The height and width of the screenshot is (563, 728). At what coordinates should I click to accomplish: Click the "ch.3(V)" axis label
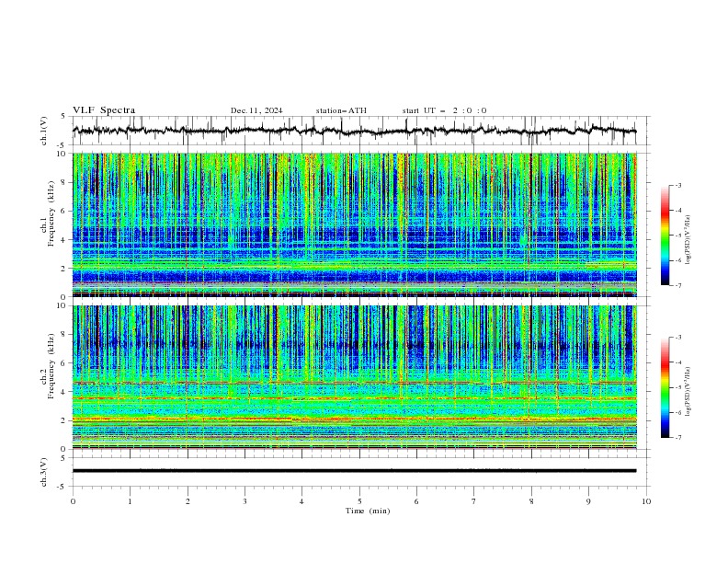44,472
